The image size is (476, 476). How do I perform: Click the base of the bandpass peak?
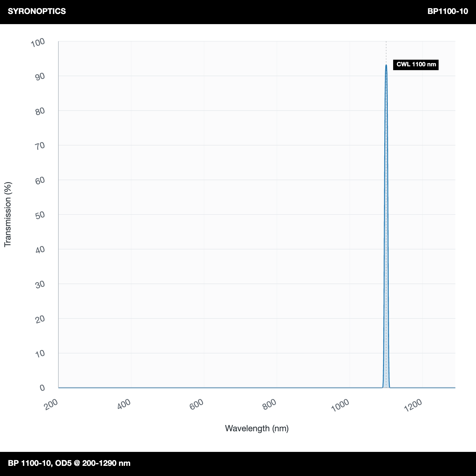click(386, 387)
